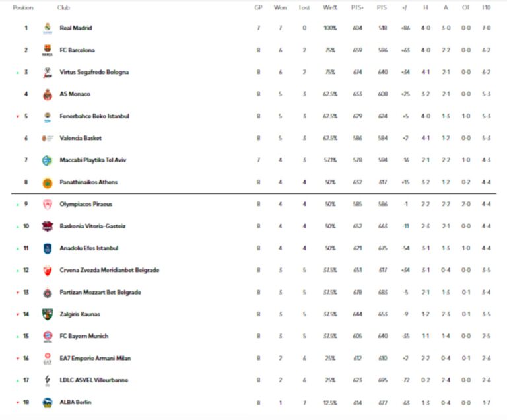
Task: Click the Zalgiris Kaunas green logo
Action: 47,314
